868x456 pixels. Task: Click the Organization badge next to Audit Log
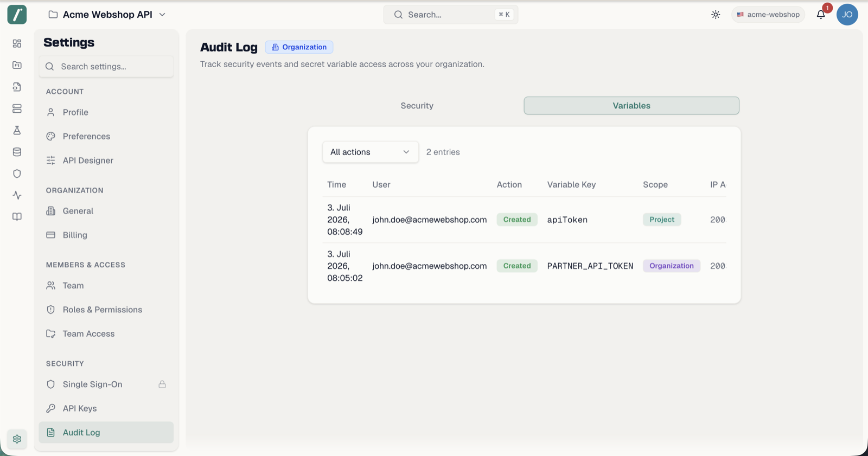click(x=299, y=47)
